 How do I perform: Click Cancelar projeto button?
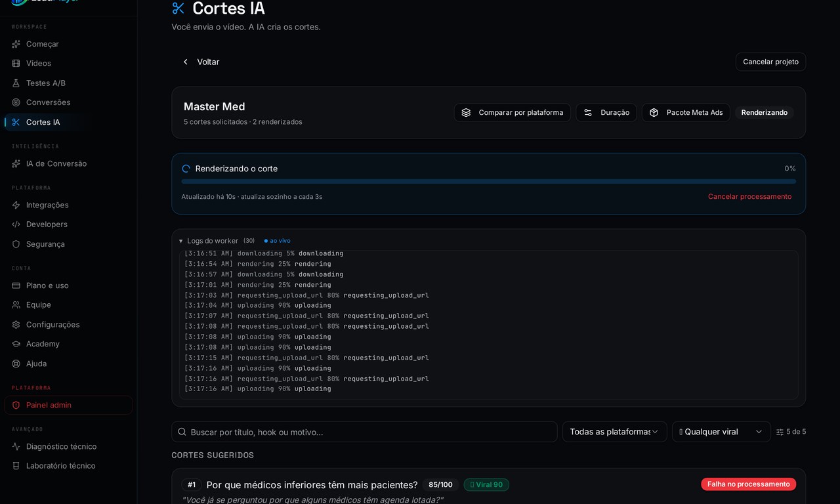[770, 62]
